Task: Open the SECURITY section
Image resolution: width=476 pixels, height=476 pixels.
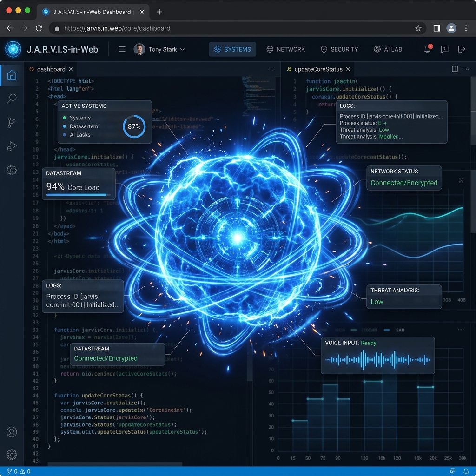Action: 339,49
